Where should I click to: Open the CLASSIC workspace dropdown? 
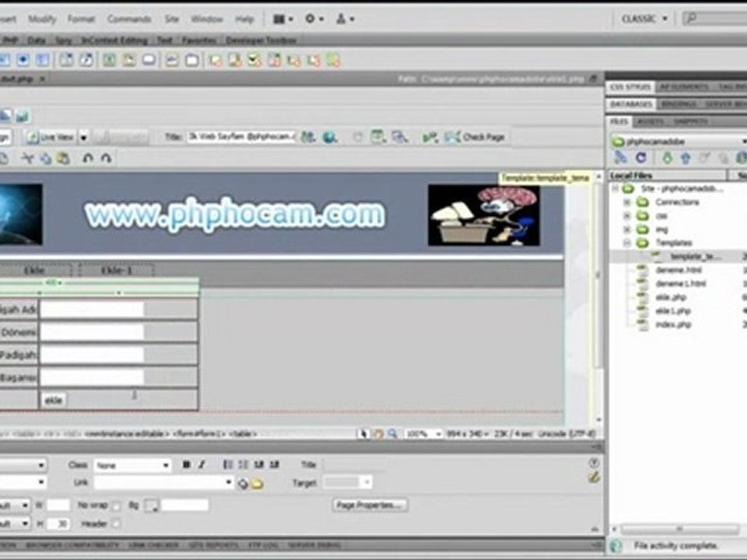coord(644,19)
